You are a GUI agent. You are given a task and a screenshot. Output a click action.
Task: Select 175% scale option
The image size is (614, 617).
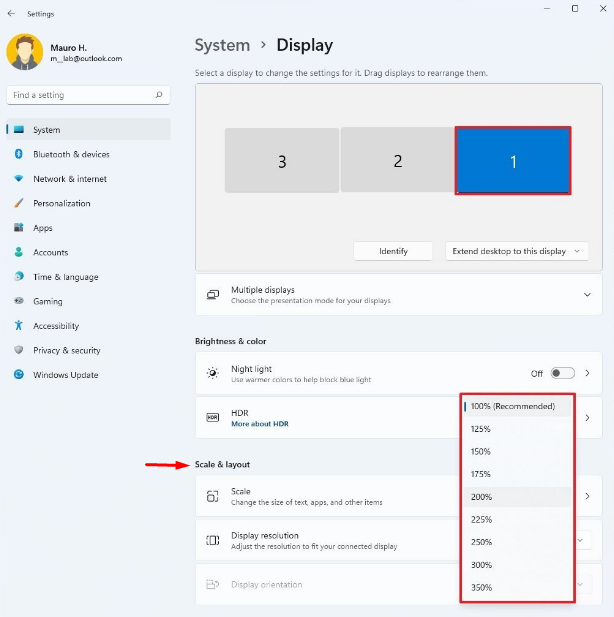(517, 474)
